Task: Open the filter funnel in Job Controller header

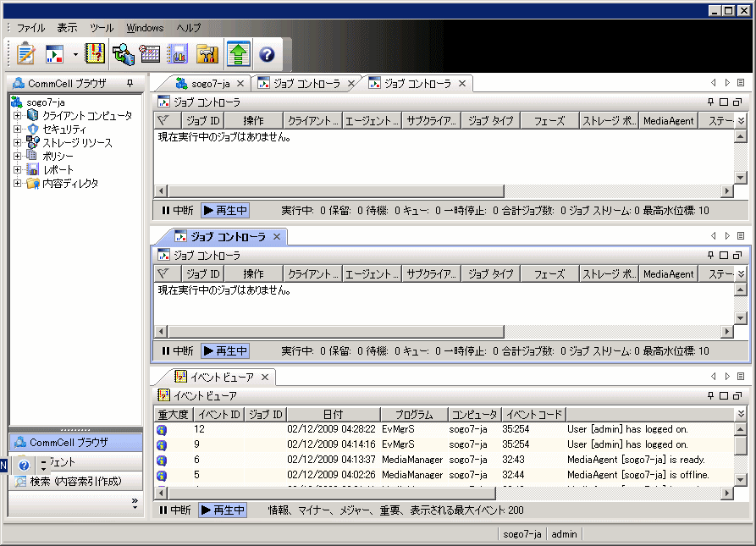Action: [166, 120]
